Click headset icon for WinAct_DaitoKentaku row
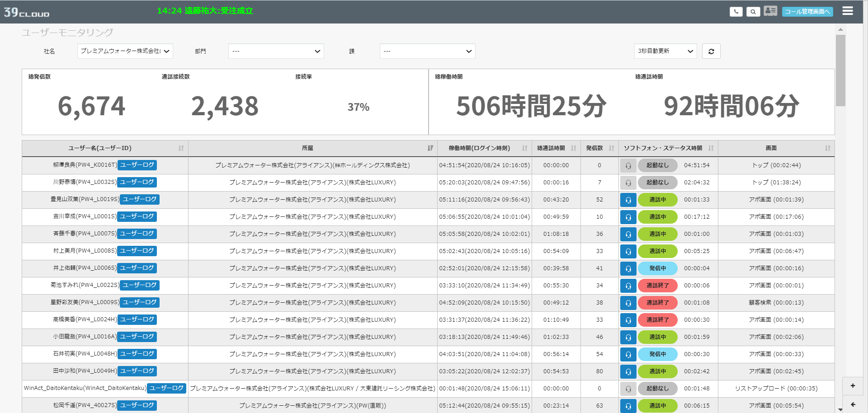The image size is (868, 413). pyautogui.click(x=628, y=389)
